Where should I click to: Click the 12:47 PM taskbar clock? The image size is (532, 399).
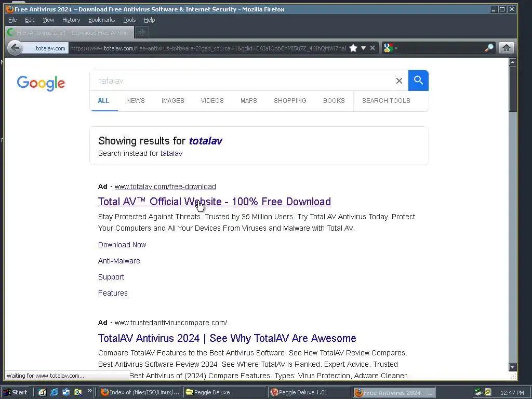pos(512,393)
